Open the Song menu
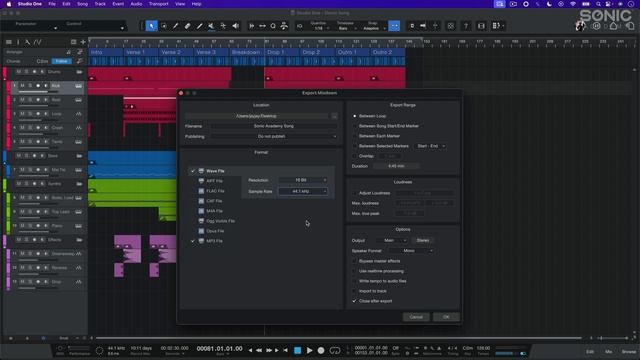The image size is (640, 360). point(82,4)
